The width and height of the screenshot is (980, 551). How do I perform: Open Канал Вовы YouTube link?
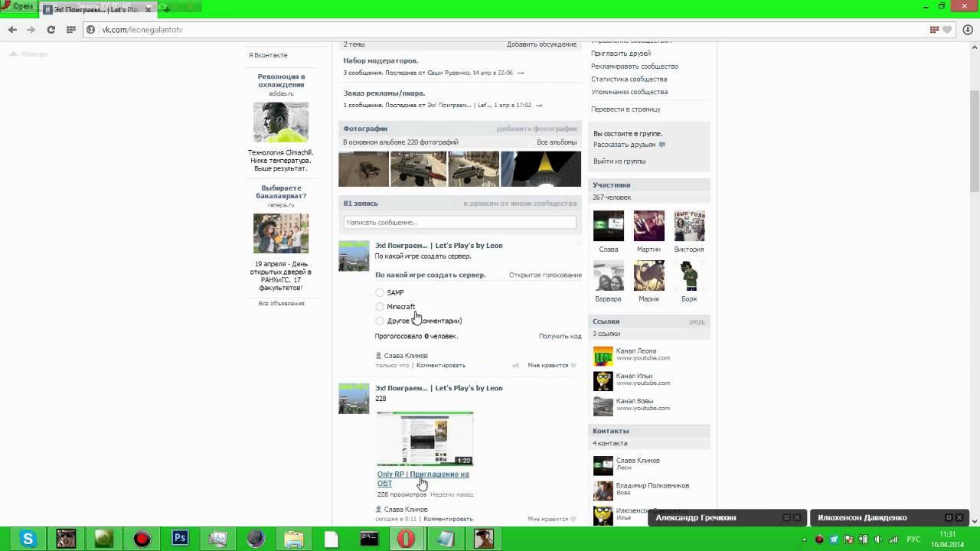(x=635, y=401)
